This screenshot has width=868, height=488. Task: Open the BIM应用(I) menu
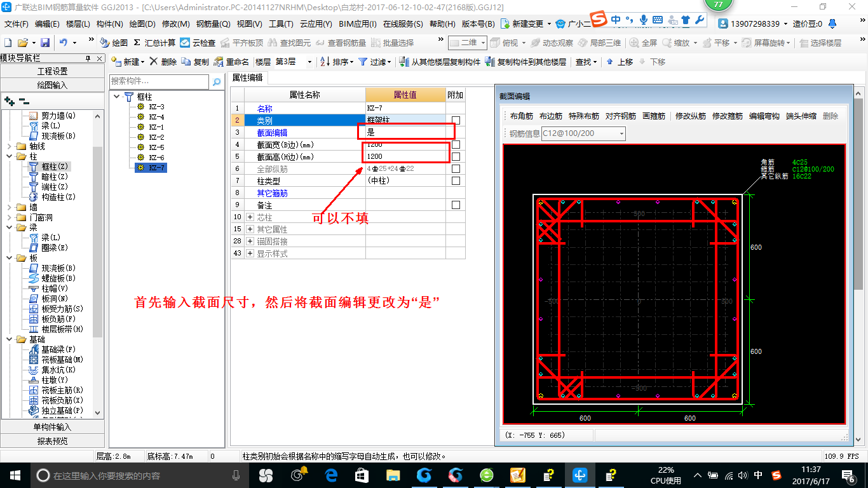click(x=358, y=24)
